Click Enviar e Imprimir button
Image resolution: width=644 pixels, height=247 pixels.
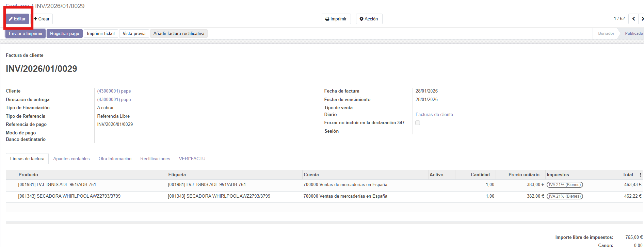pyautogui.click(x=26, y=34)
